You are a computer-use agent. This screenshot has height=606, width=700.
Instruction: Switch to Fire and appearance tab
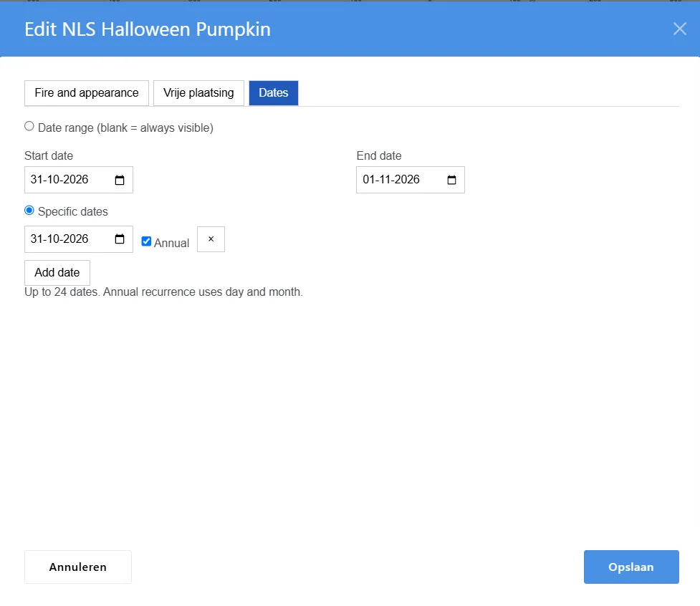pyautogui.click(x=87, y=93)
